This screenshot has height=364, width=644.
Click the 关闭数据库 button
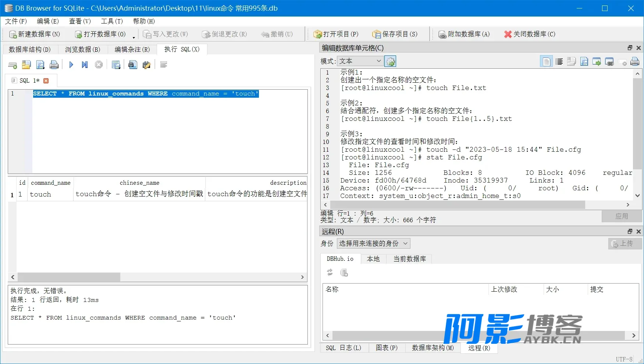530,34
